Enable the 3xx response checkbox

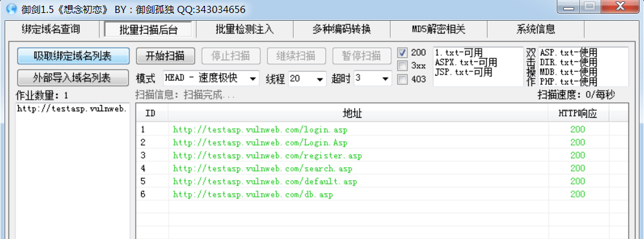pos(403,65)
